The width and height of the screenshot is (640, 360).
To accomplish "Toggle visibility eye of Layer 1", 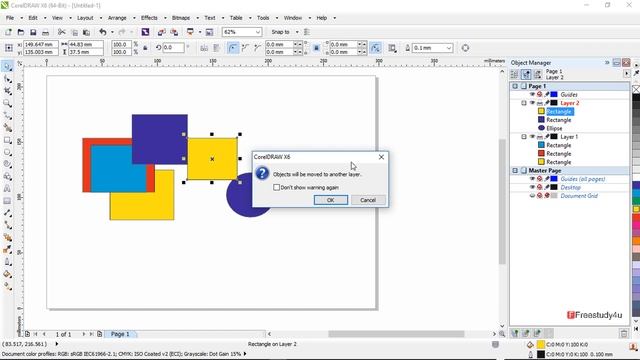I will pyautogui.click(x=532, y=137).
